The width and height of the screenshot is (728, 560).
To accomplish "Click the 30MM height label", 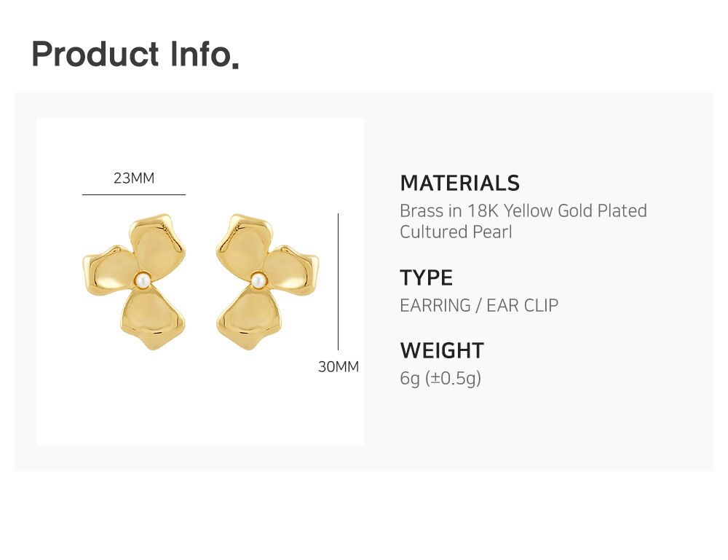I will 339,367.
